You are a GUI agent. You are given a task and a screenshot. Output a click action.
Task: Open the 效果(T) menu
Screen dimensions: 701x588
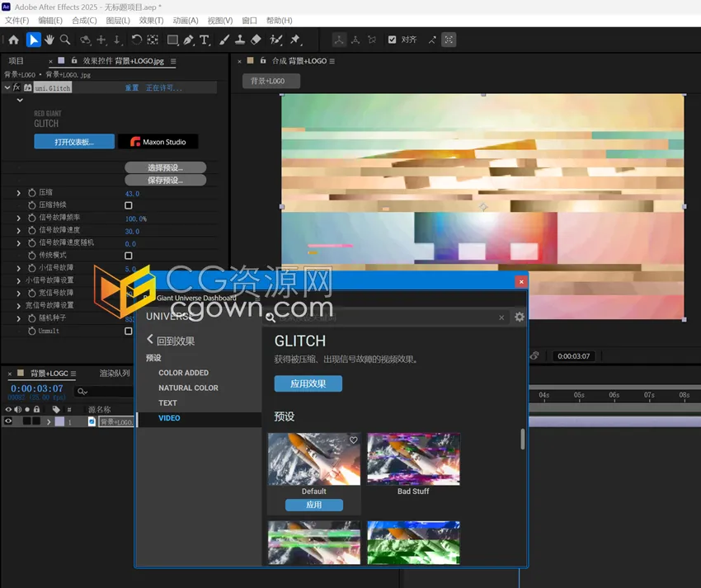[151, 21]
